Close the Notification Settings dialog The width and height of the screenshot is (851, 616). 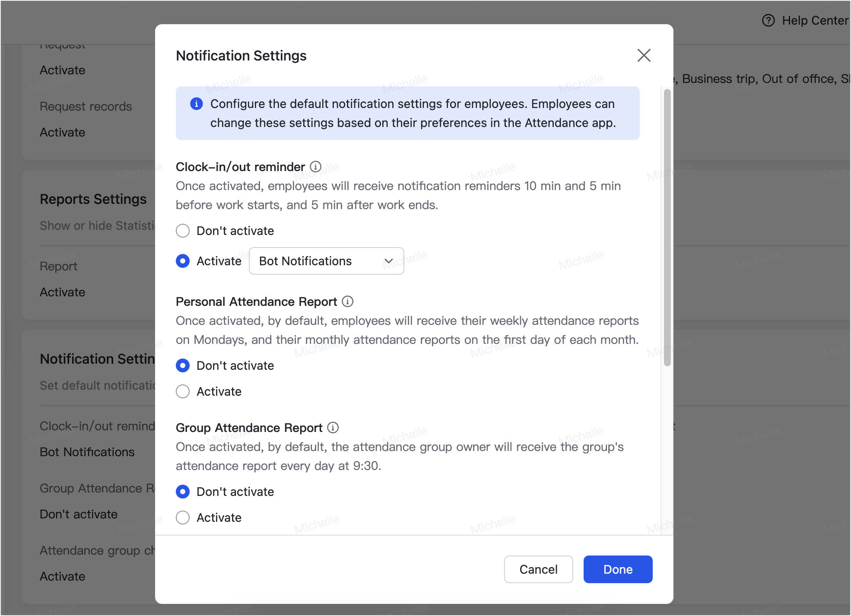coord(644,55)
